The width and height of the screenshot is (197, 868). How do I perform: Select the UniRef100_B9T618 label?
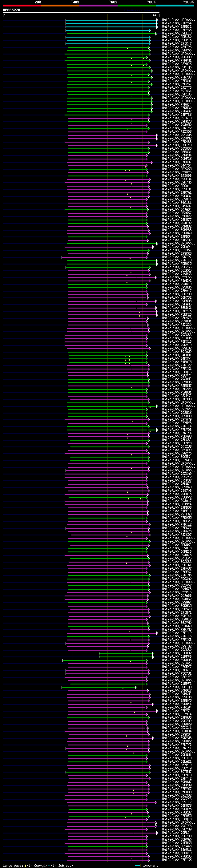pos(177,118)
